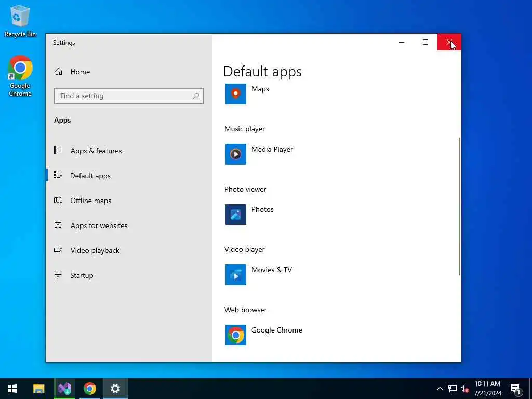
Task: Click the Music player heading
Action: click(x=244, y=129)
